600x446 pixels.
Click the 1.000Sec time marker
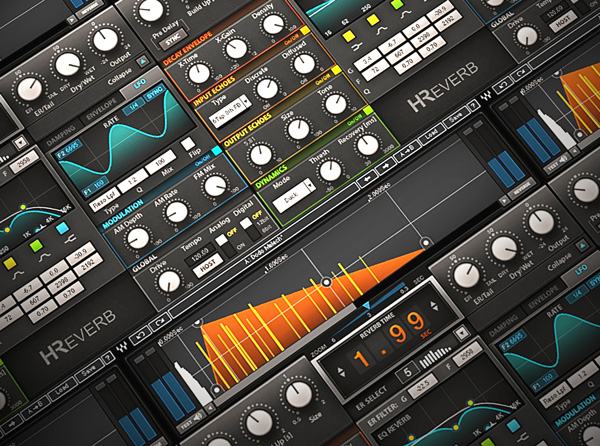(x=277, y=264)
